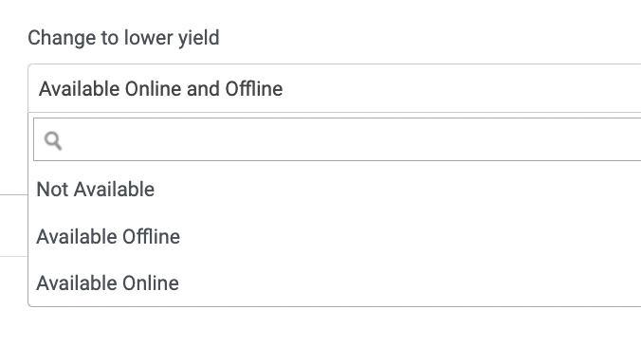
Task: Select the Not Available option
Action: pyautogui.click(x=335, y=190)
